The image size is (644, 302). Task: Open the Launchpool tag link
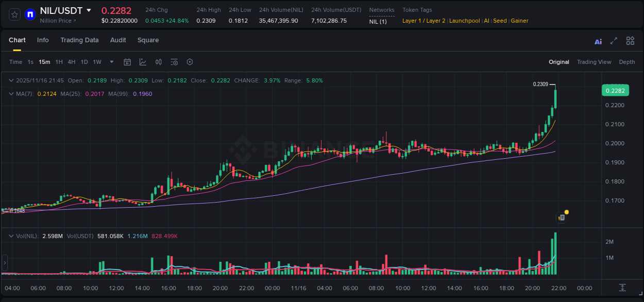point(464,21)
